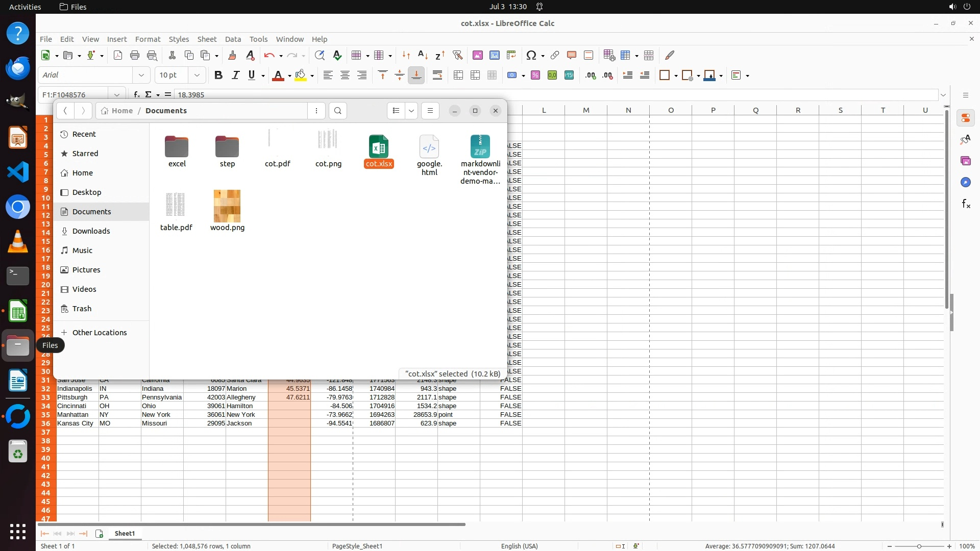Click the Merge and Center Cells icon

[458, 75]
